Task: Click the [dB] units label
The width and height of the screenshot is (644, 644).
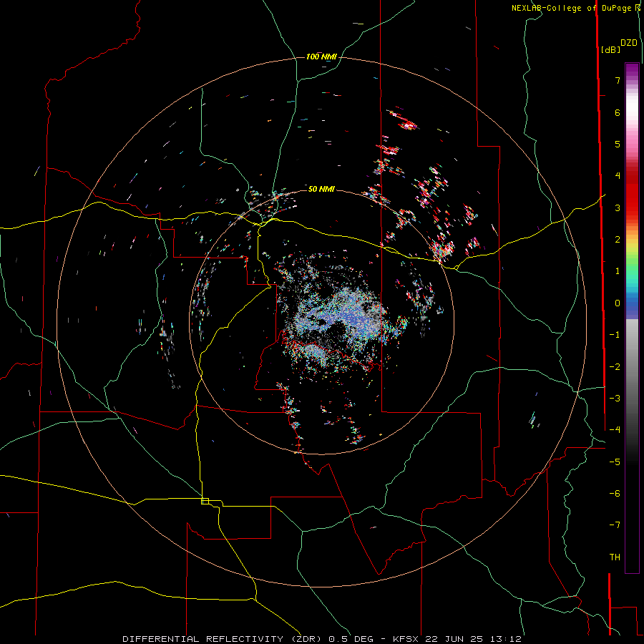Action: (x=610, y=49)
